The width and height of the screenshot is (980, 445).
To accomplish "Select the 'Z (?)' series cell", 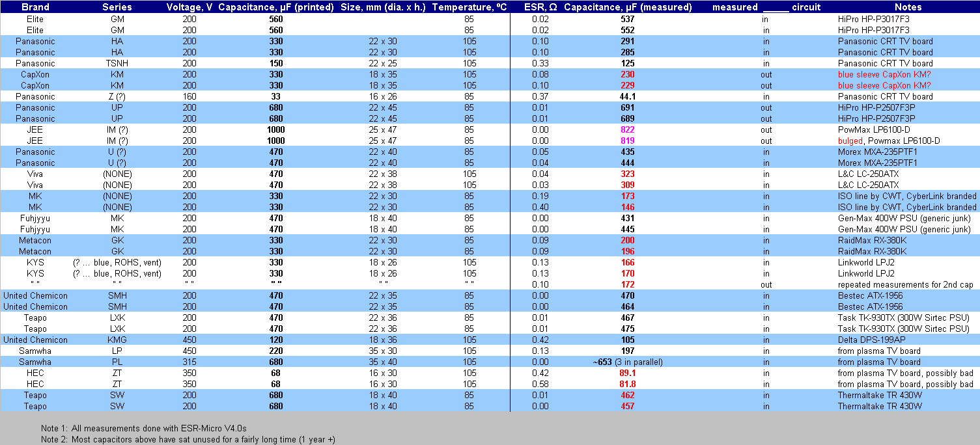I will tap(117, 96).
